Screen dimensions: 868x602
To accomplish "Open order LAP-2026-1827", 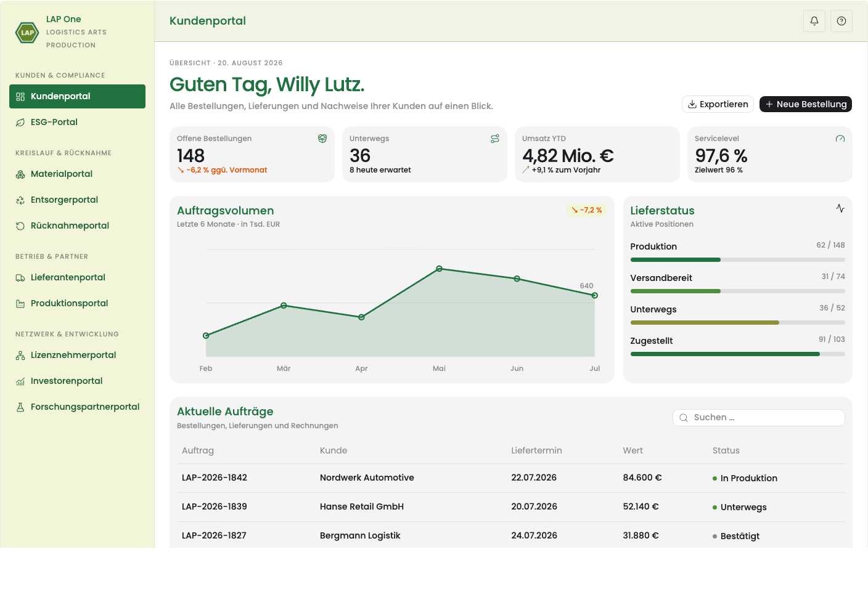I will point(214,535).
